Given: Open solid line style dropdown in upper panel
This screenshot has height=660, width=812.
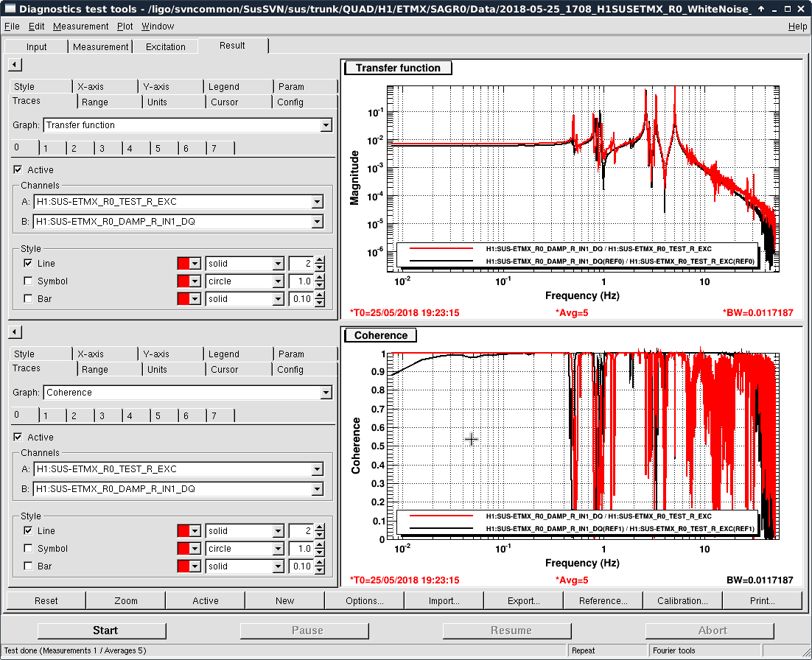Looking at the screenshot, I should pyautogui.click(x=278, y=264).
